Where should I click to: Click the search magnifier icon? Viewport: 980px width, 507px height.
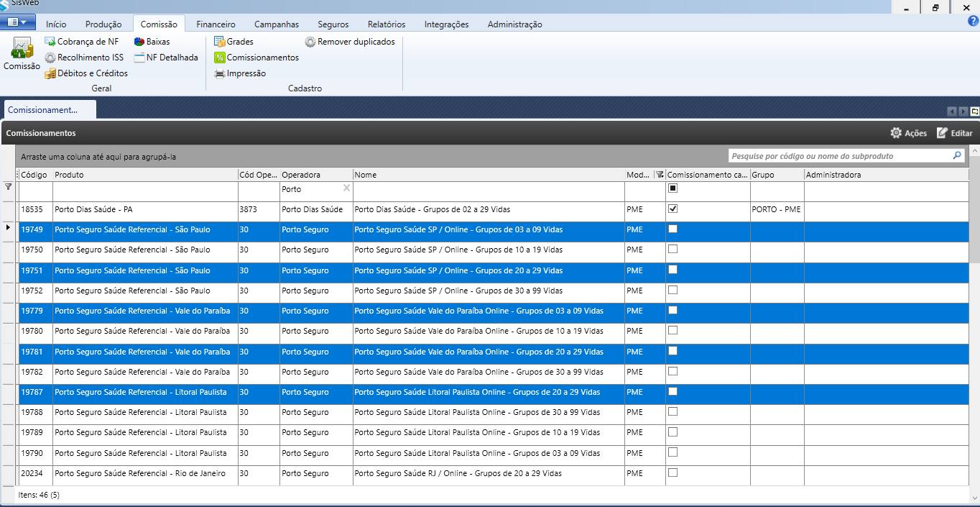point(957,155)
